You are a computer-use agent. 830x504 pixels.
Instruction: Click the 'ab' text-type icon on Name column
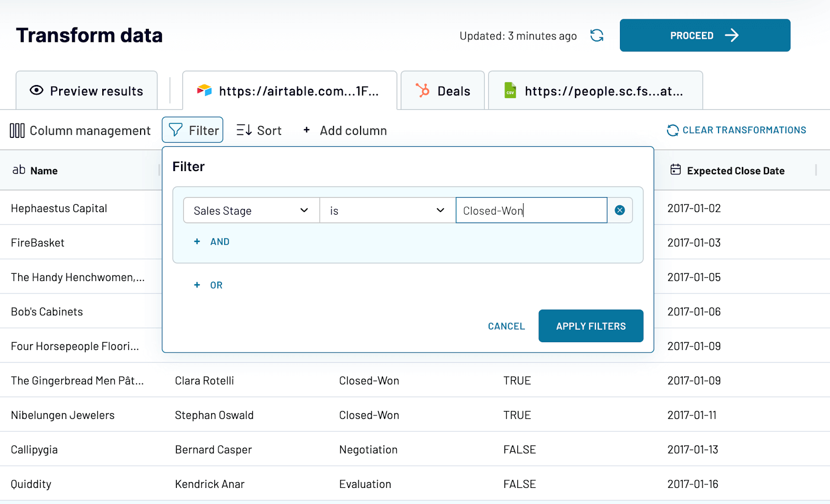pos(20,170)
